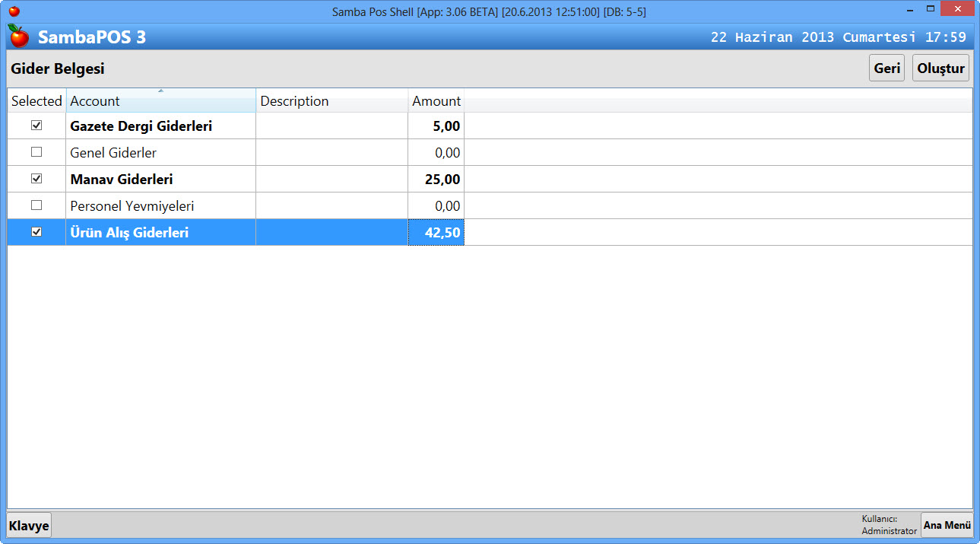Viewport: 980px width, 544px height.
Task: Click the SambaPOS apple logo icon
Action: (18, 36)
